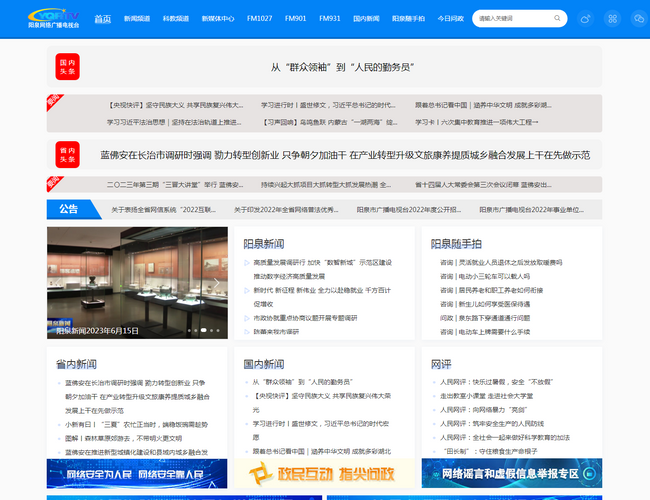
Task: Open the 阳泉新闻 section heading
Action: point(263,243)
